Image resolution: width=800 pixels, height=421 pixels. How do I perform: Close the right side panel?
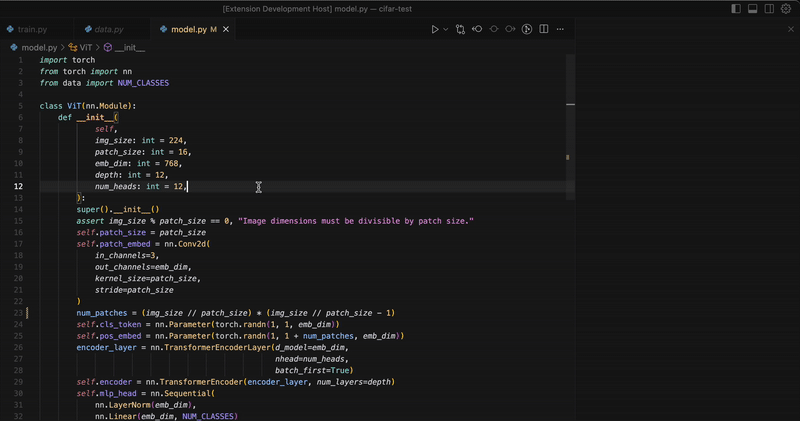point(791,29)
